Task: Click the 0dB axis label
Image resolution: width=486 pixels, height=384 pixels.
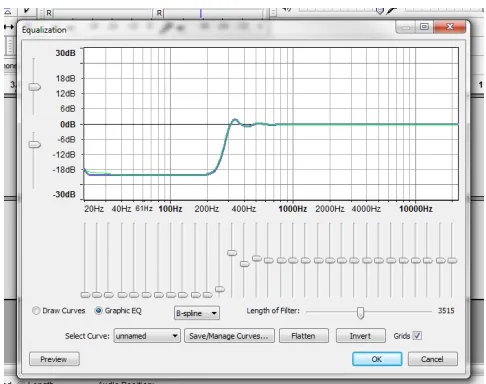Action: [68, 124]
